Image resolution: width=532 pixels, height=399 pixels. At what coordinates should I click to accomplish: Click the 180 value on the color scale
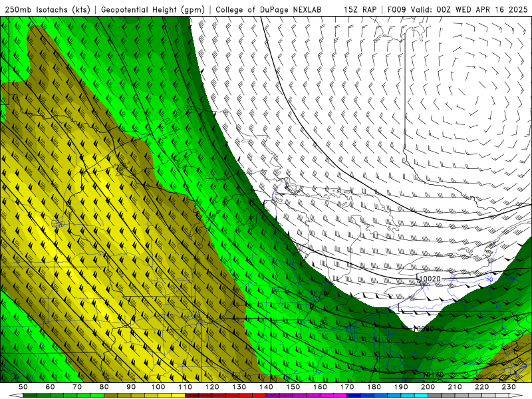click(x=374, y=387)
